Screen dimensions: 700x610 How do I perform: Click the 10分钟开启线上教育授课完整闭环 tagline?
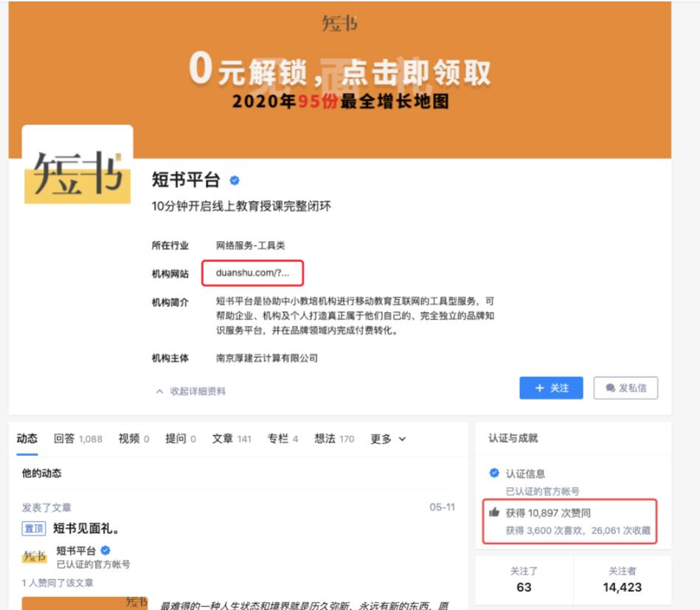(241, 207)
